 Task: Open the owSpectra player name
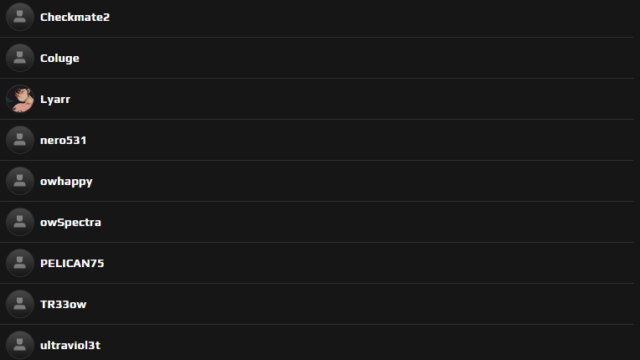(71, 222)
